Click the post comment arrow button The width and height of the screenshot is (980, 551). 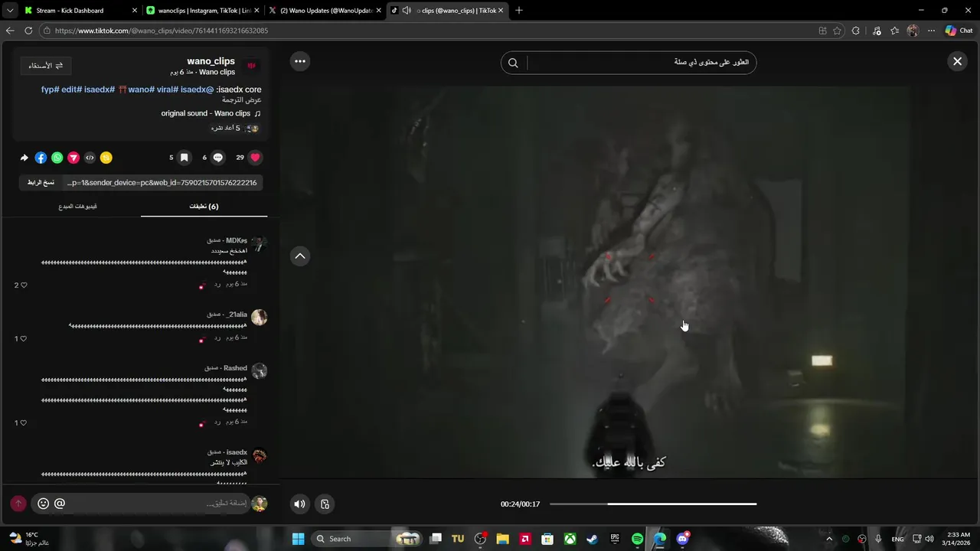(x=18, y=504)
